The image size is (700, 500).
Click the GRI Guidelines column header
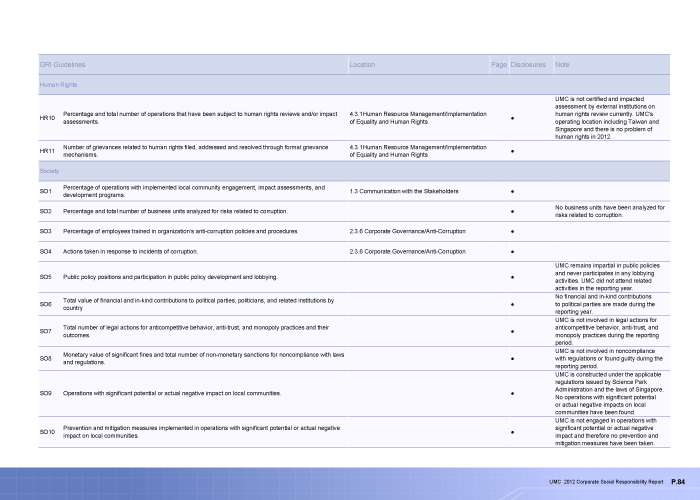coord(62,64)
